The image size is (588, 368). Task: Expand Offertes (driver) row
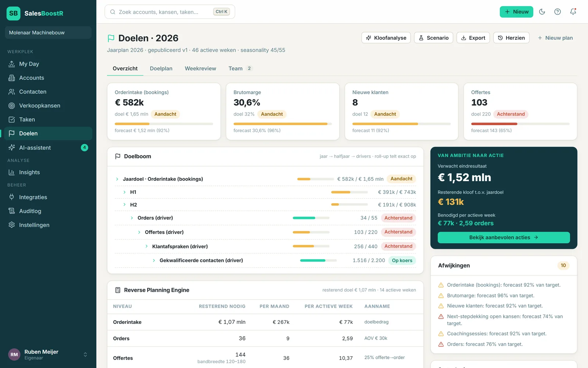[139, 232]
